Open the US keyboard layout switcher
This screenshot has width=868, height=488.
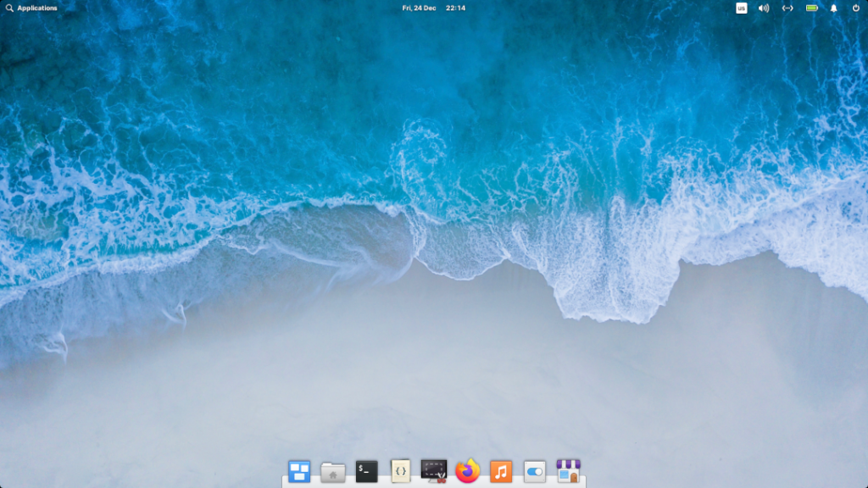[742, 9]
